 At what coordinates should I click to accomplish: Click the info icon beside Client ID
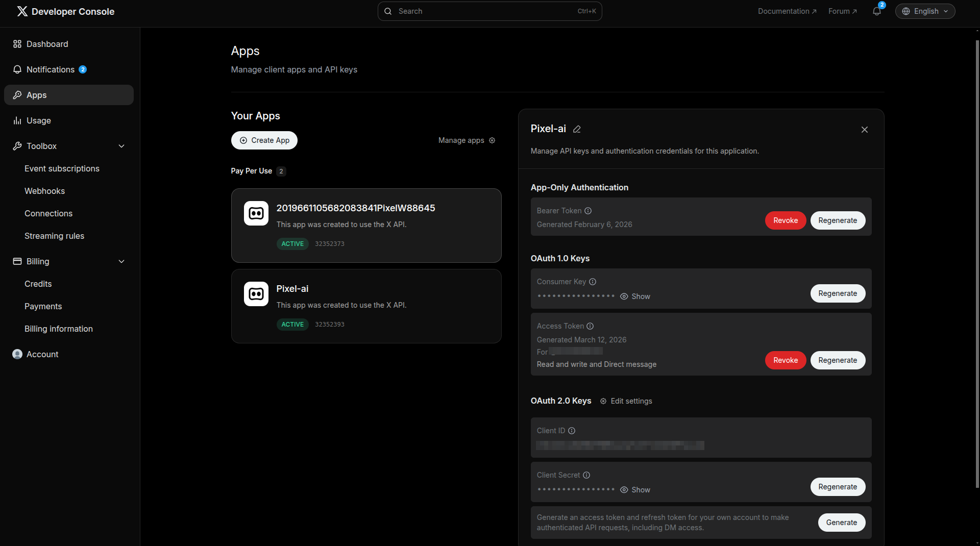pyautogui.click(x=572, y=431)
